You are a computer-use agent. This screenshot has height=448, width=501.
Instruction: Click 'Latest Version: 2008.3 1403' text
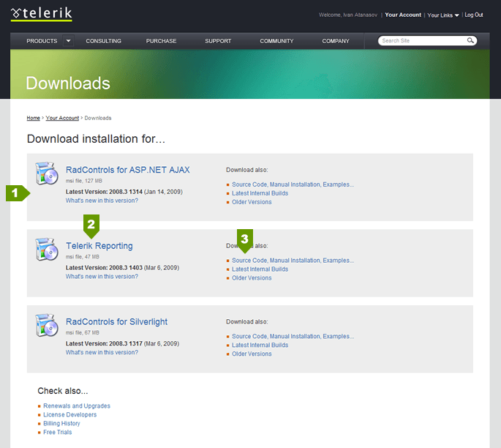(x=104, y=268)
